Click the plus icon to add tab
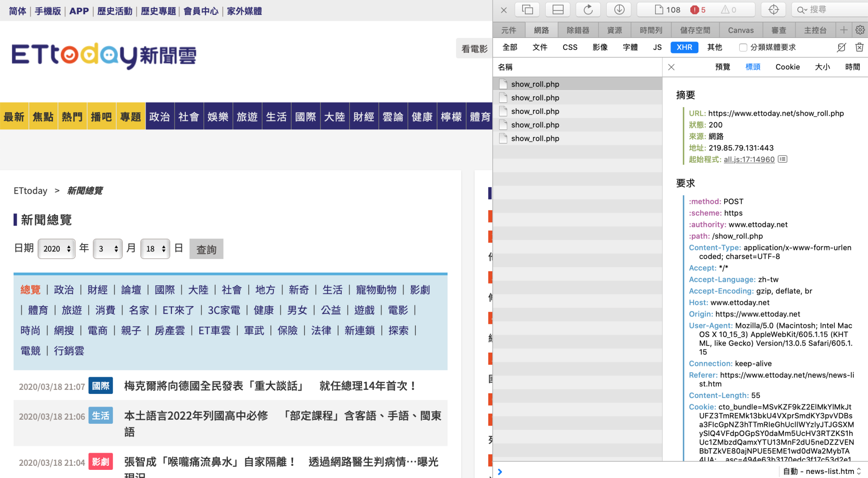 click(x=844, y=30)
